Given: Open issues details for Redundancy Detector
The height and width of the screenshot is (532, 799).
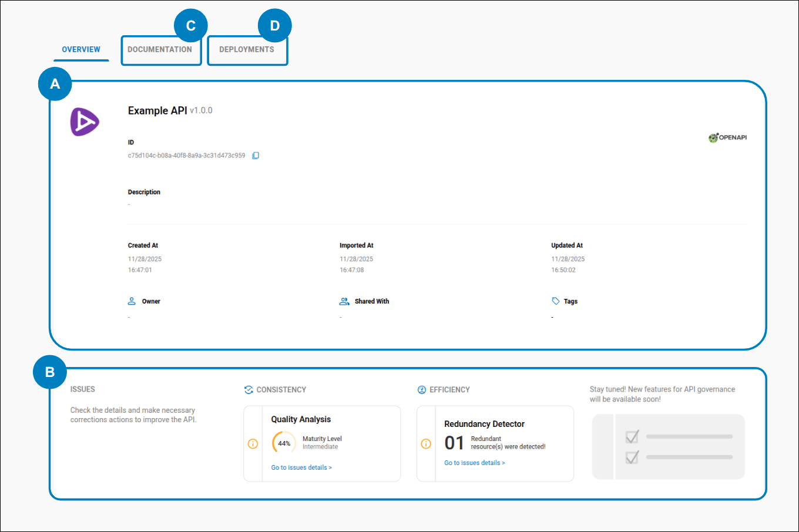Looking at the screenshot, I should click(x=474, y=462).
